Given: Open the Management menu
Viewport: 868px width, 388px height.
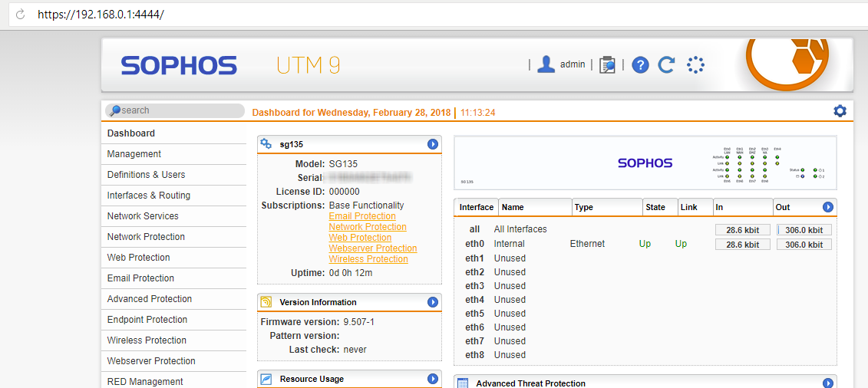Looking at the screenshot, I should (x=173, y=154).
